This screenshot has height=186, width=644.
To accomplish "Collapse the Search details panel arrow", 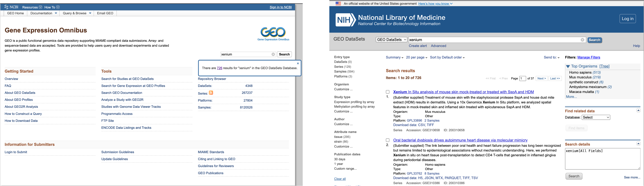I will click(638, 144).
